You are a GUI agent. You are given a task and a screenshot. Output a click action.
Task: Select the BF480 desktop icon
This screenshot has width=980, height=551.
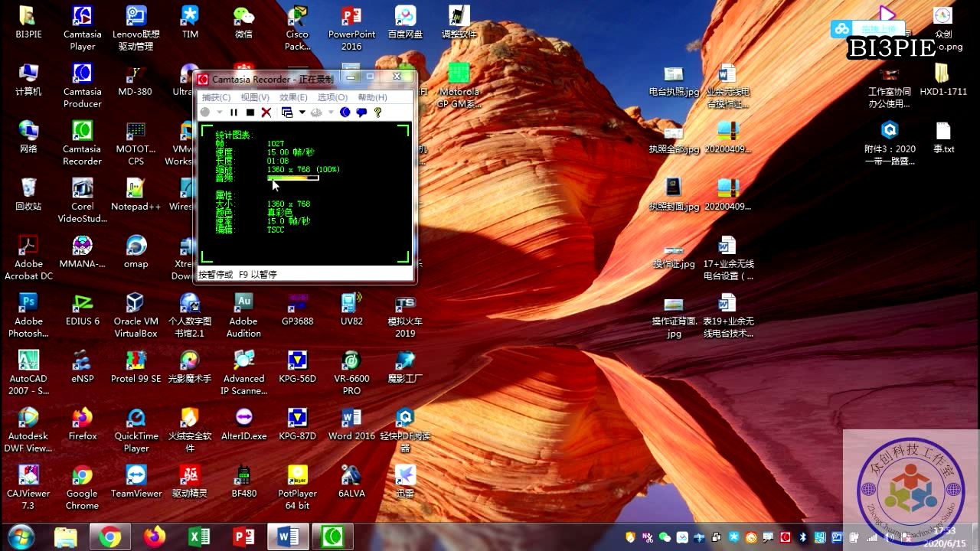243,481
